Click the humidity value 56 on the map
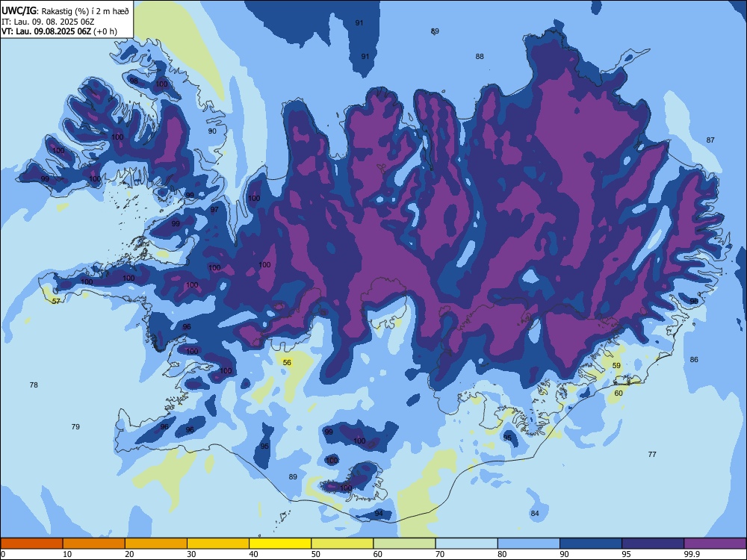Screen dimensions: 747x560 click(287, 362)
